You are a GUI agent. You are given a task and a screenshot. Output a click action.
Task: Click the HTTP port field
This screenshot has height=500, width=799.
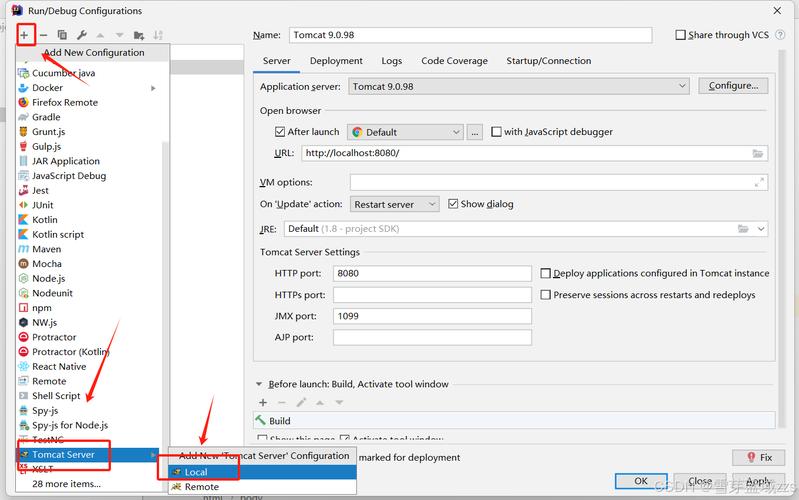coord(432,274)
